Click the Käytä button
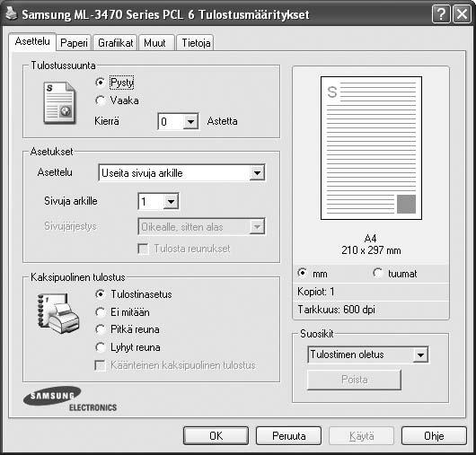The width and height of the screenshot is (476, 455). pos(362,436)
